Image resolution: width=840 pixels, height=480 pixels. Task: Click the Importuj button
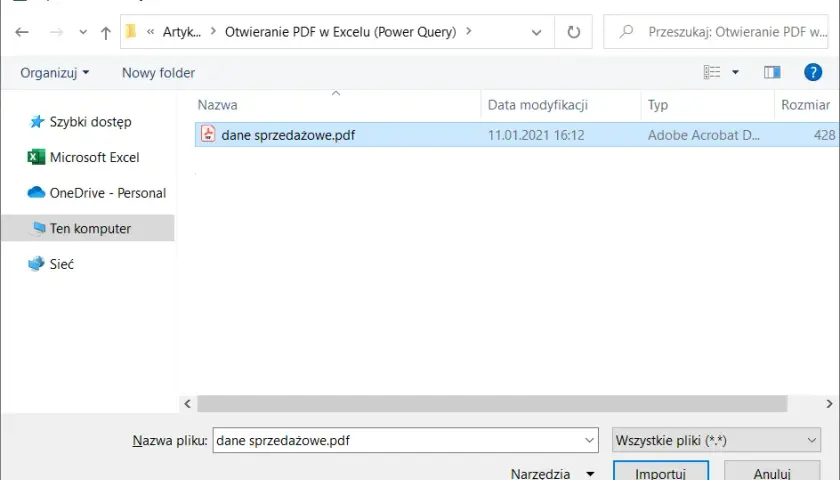coord(661,471)
